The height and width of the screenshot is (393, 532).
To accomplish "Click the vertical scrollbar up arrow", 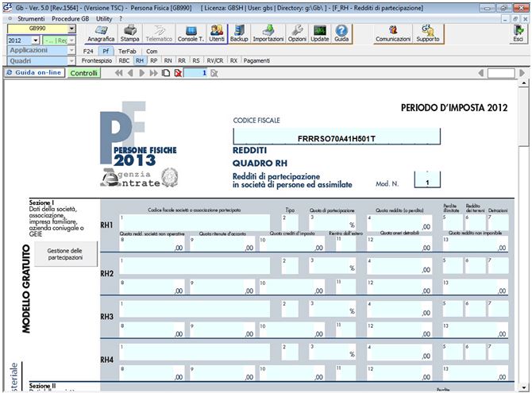I will [x=524, y=83].
